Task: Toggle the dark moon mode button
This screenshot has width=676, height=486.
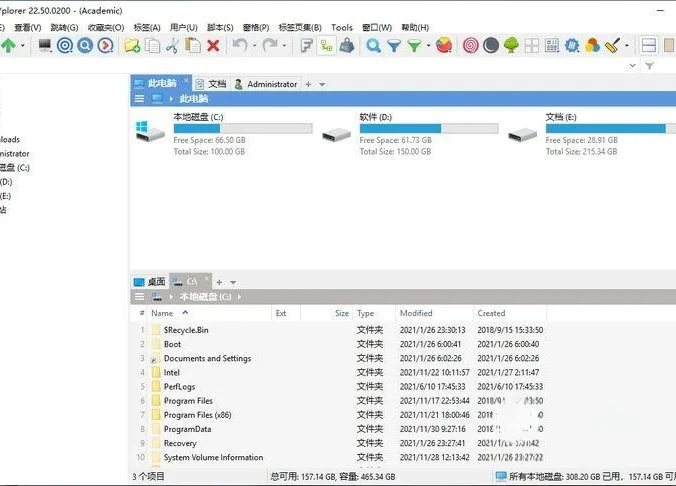Action: (491, 45)
